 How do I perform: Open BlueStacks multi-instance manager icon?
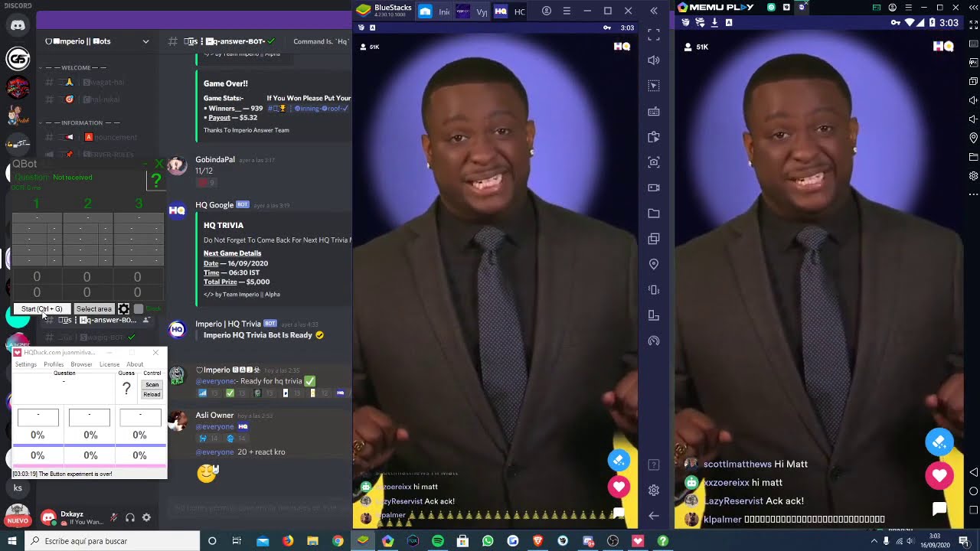coord(654,239)
